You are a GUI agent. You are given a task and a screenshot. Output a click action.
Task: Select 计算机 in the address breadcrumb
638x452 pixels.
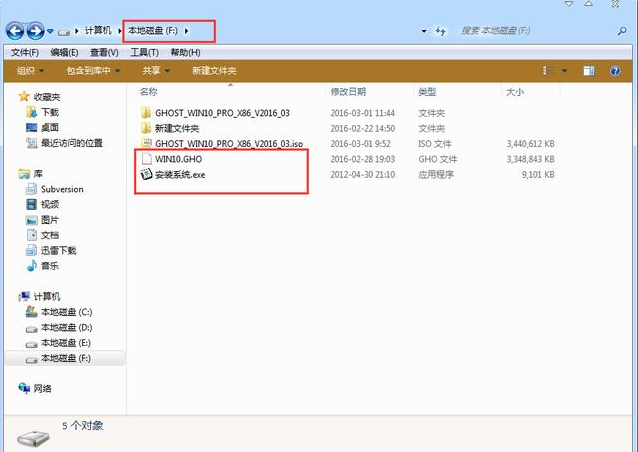coord(98,31)
